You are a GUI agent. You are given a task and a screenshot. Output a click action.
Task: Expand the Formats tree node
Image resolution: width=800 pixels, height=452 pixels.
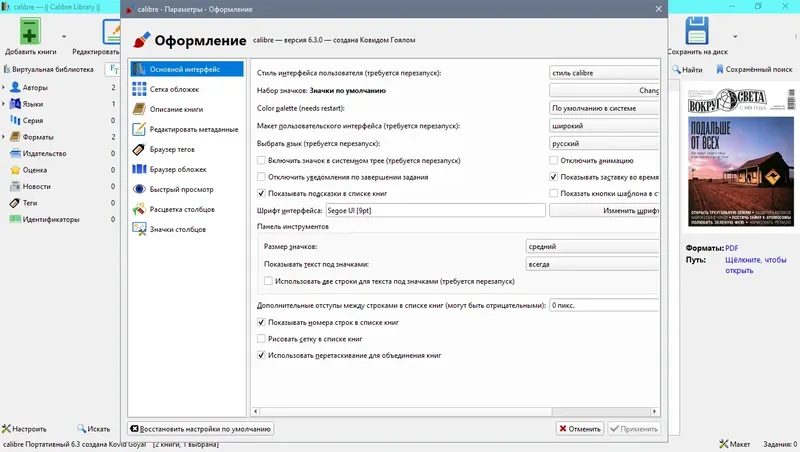pyautogui.click(x=4, y=137)
